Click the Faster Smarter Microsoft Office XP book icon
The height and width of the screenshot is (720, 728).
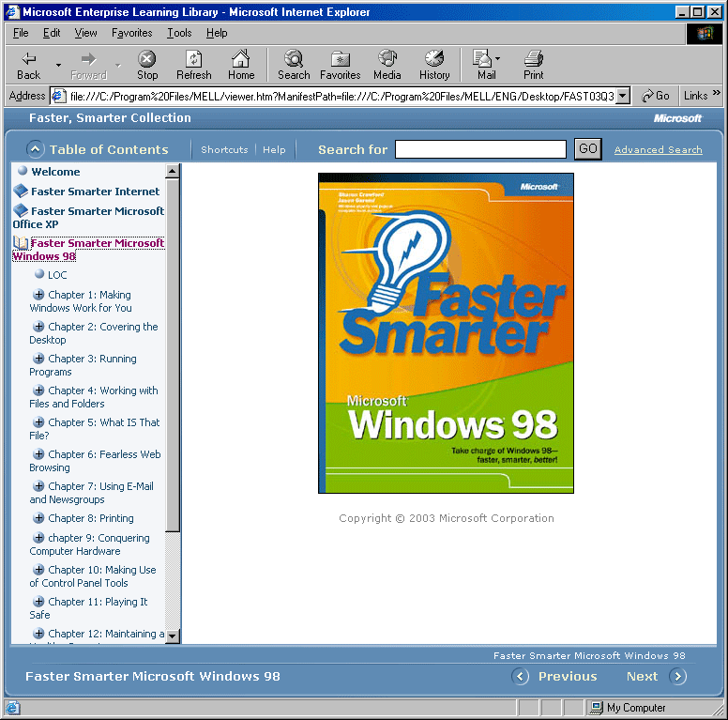tap(21, 210)
